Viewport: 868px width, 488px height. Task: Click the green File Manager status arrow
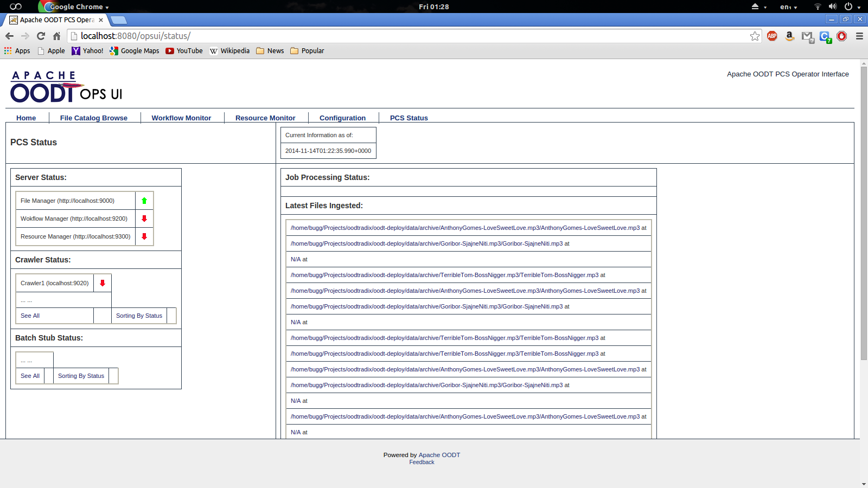[144, 201]
